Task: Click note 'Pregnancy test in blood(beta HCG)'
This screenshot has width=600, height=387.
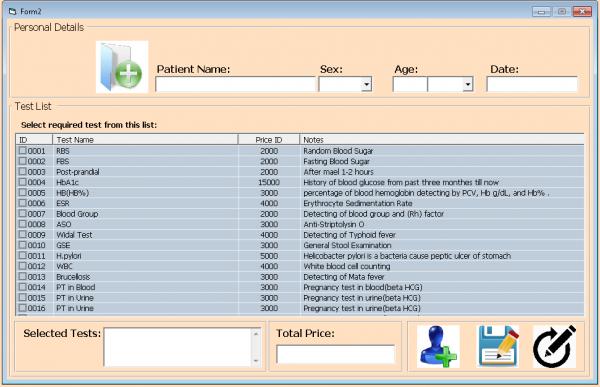Action: click(x=363, y=287)
